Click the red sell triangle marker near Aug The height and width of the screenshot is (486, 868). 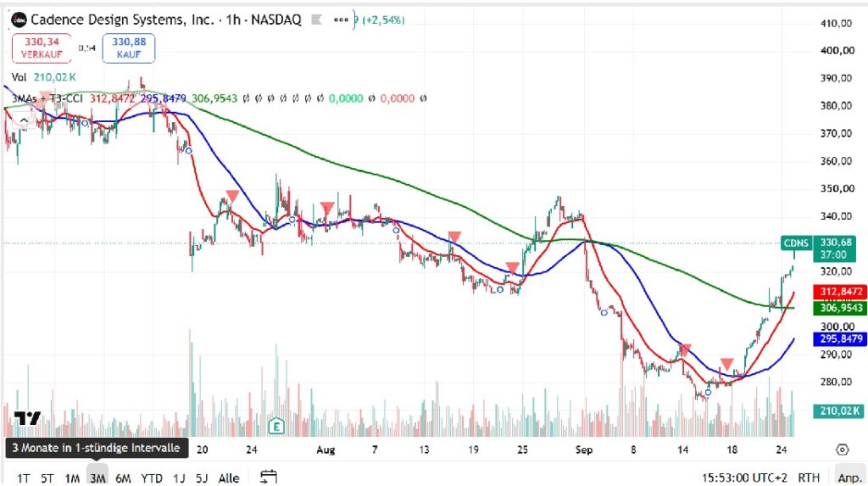tap(327, 209)
